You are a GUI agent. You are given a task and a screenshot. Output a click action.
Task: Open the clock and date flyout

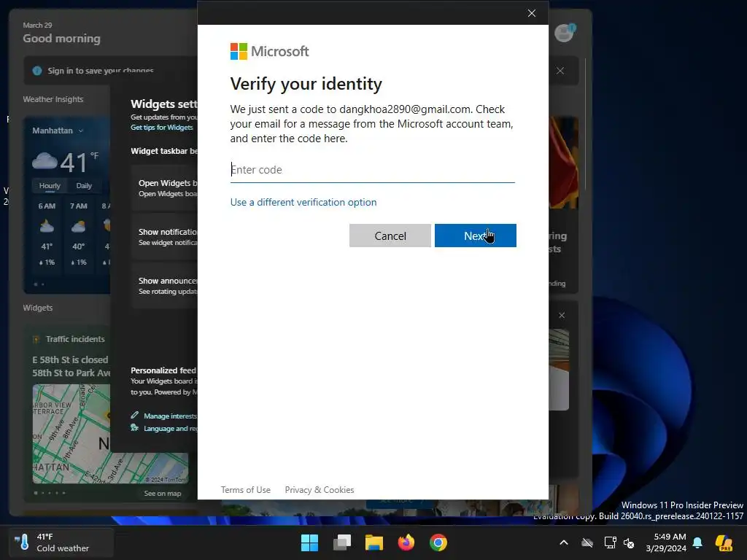pyautogui.click(x=665, y=542)
